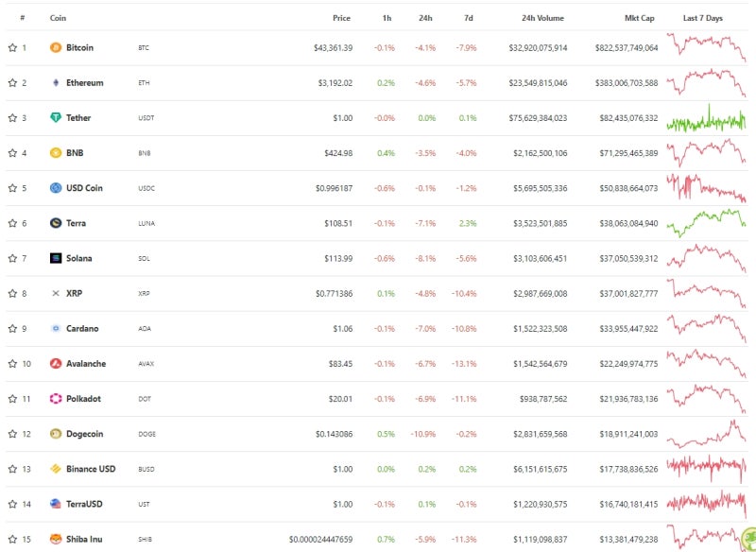Viewport: 756px width, 552px height.
Task: Click the TerraUSD logo icon
Action: coord(56,504)
